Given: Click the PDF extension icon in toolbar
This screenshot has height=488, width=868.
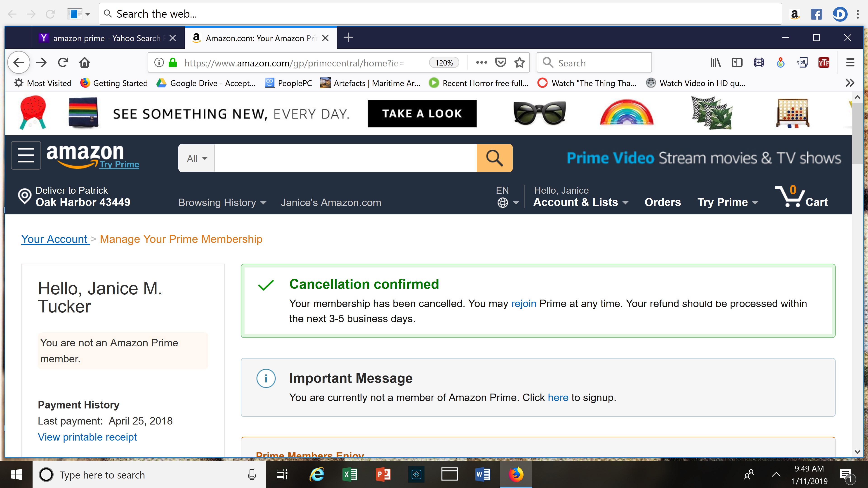Looking at the screenshot, I should [802, 63].
